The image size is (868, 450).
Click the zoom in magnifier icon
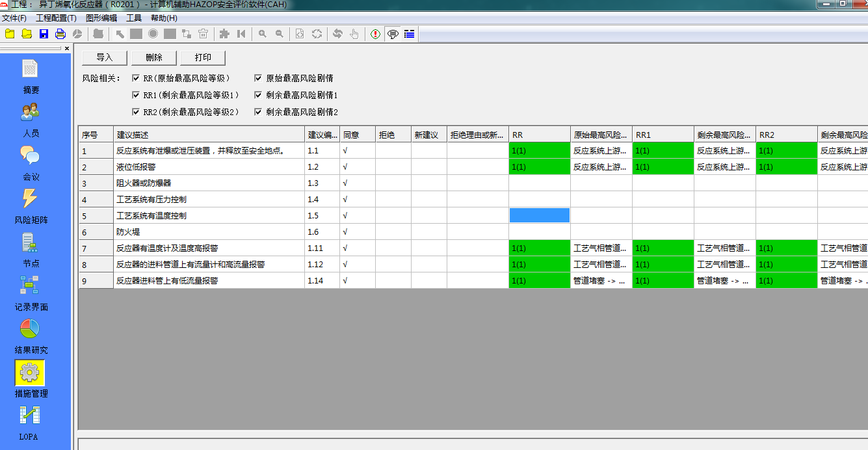[x=263, y=34]
